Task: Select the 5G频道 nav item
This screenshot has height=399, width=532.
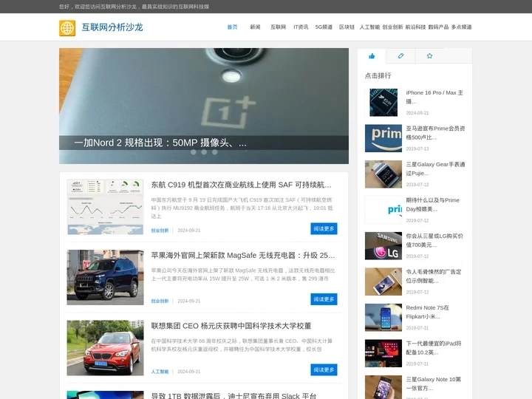Action: pyautogui.click(x=324, y=27)
